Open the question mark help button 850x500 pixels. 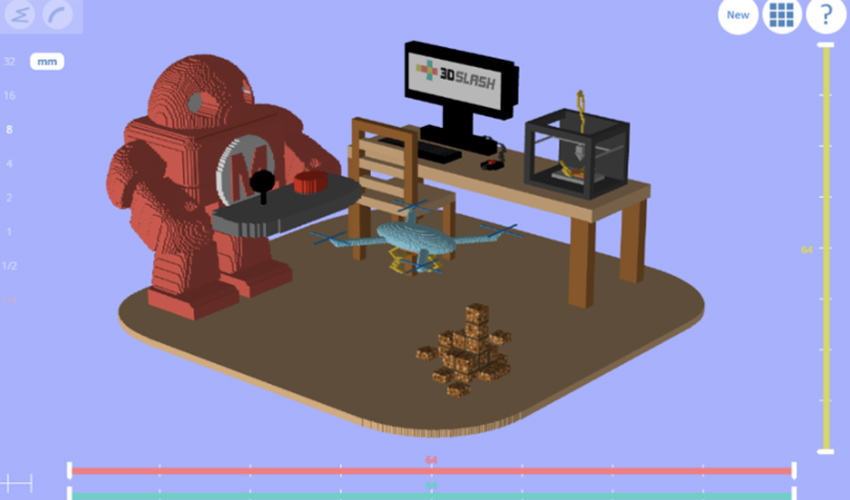click(826, 15)
